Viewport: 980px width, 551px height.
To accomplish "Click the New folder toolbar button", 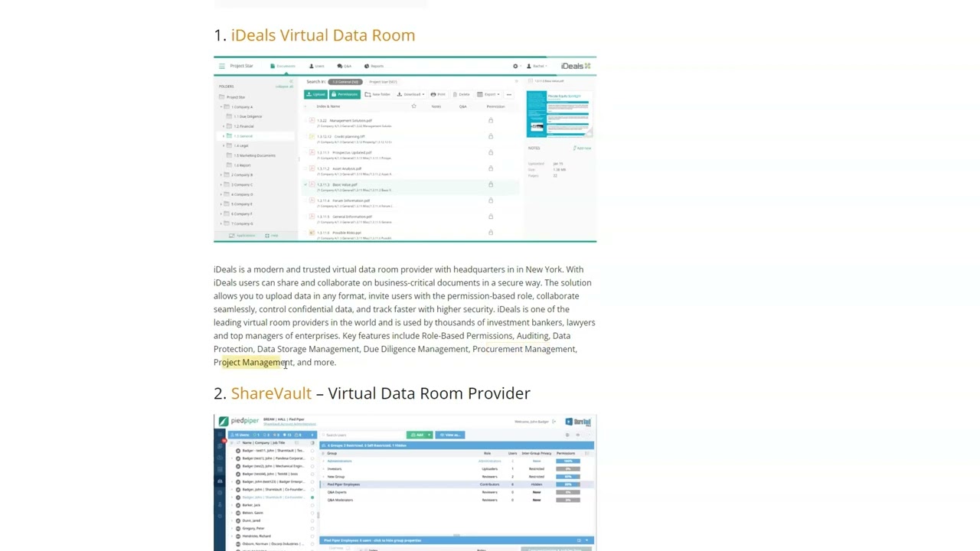I will pos(378,94).
